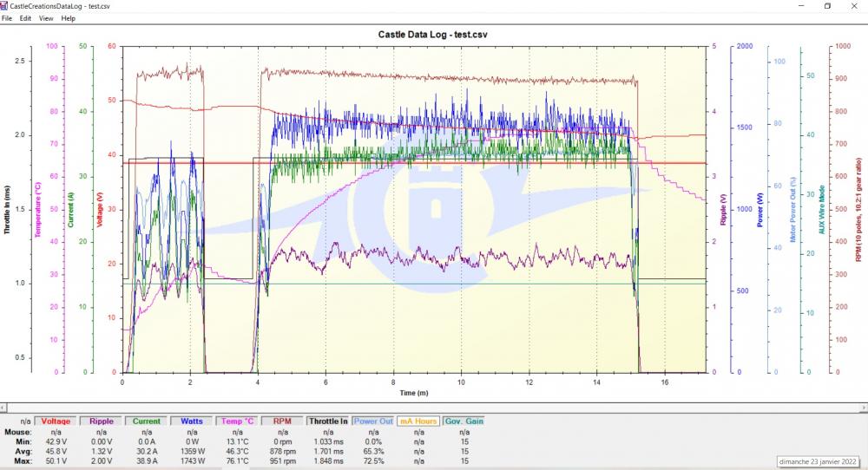Click the Avg current value 30.2 A
The image size is (868, 470).
[146, 451]
